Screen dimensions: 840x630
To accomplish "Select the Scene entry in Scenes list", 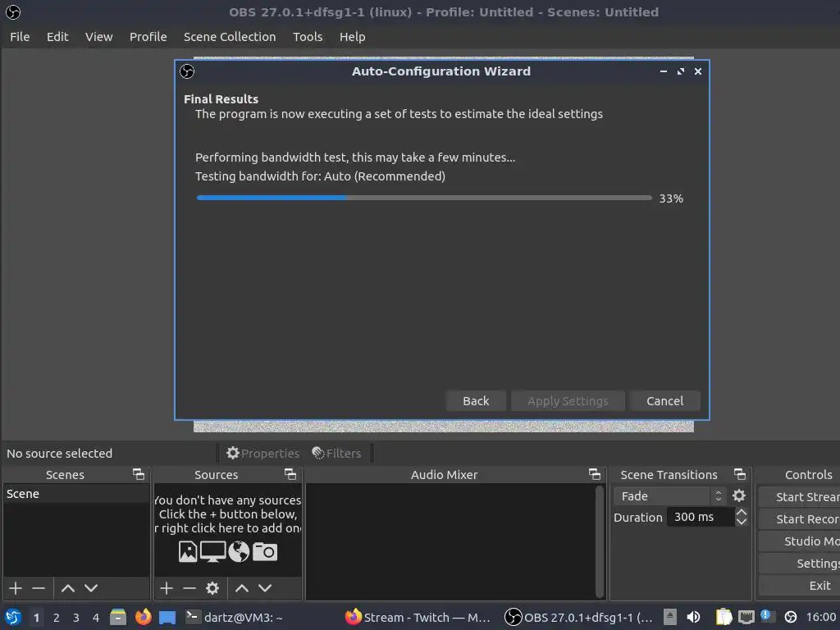I will tap(76, 494).
